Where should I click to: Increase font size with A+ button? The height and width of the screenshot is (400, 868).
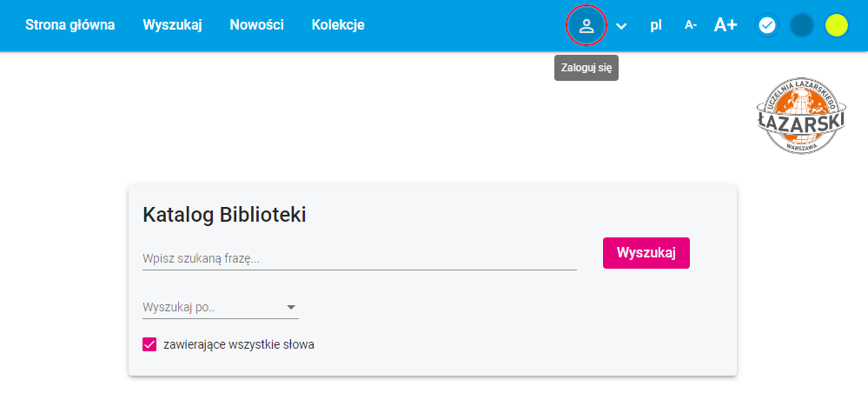726,25
